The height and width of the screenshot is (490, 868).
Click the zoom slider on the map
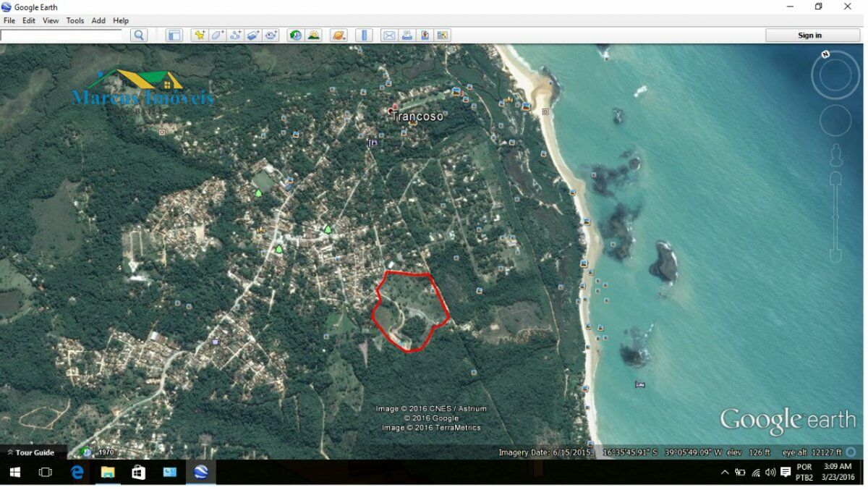click(x=835, y=217)
